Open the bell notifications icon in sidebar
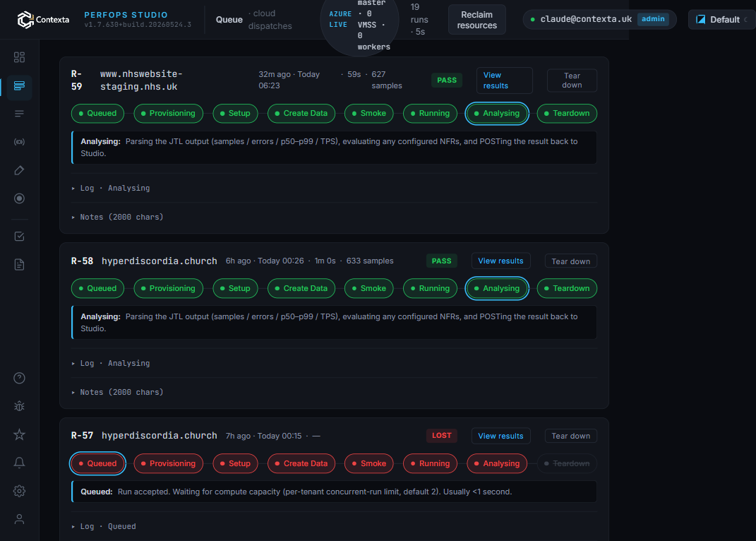 19,463
